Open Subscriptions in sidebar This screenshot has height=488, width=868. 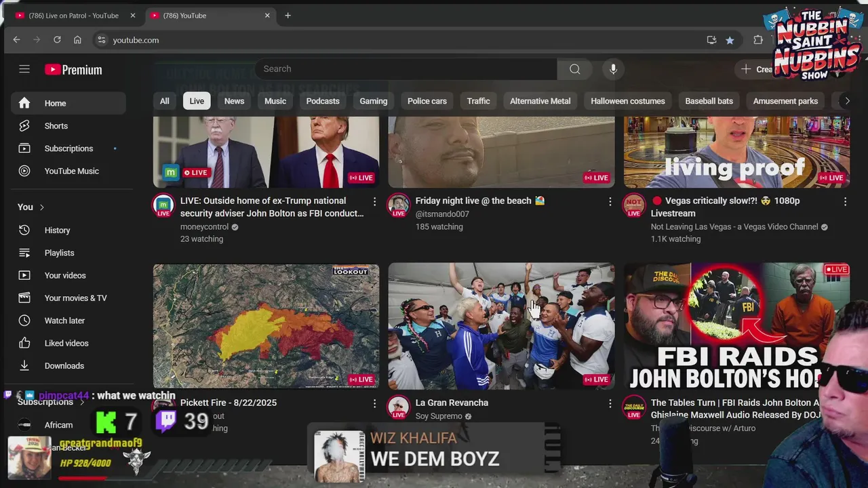(68, 148)
